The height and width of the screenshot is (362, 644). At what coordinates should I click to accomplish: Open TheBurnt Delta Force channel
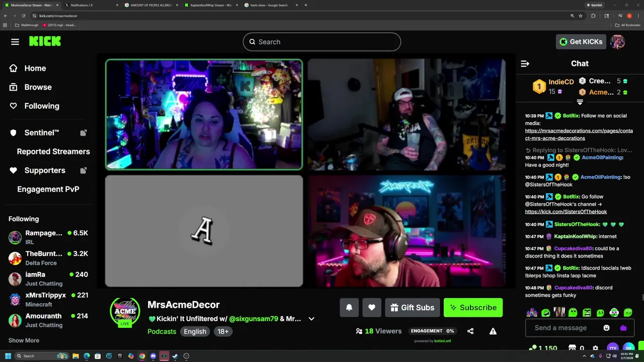[48, 258]
